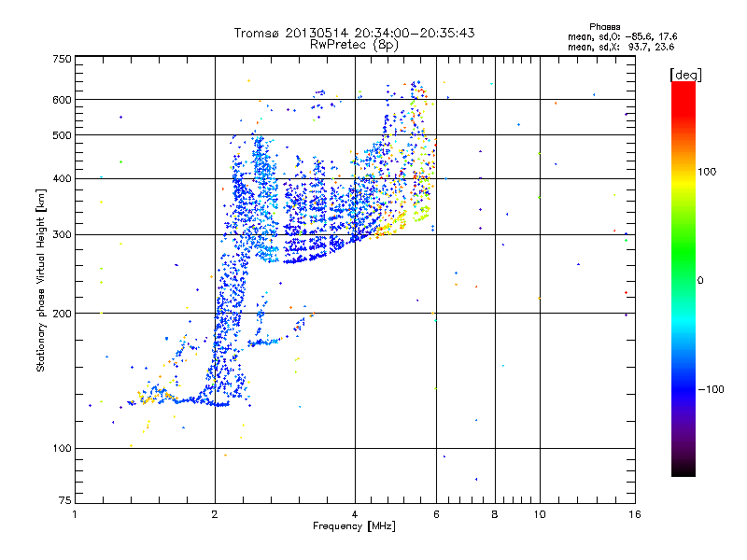Click the '75' y-axis tick label
Screen dimensions: 747x560
(x=65, y=500)
